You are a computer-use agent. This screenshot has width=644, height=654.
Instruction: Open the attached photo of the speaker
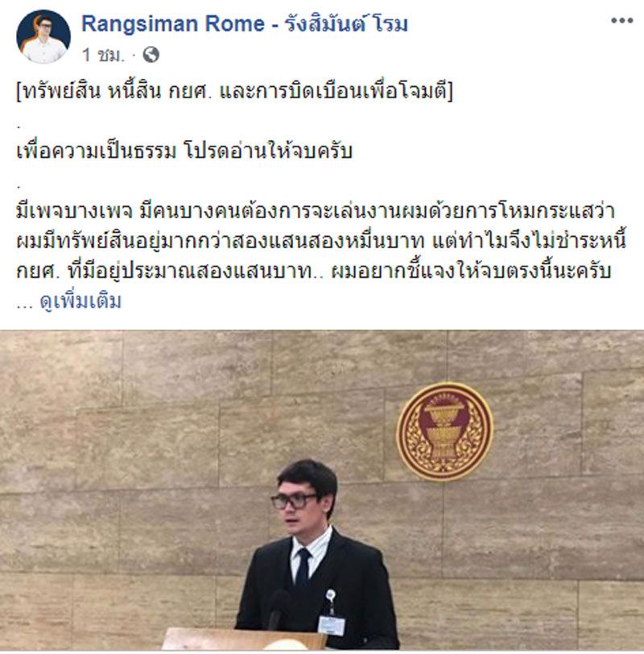(x=322, y=490)
